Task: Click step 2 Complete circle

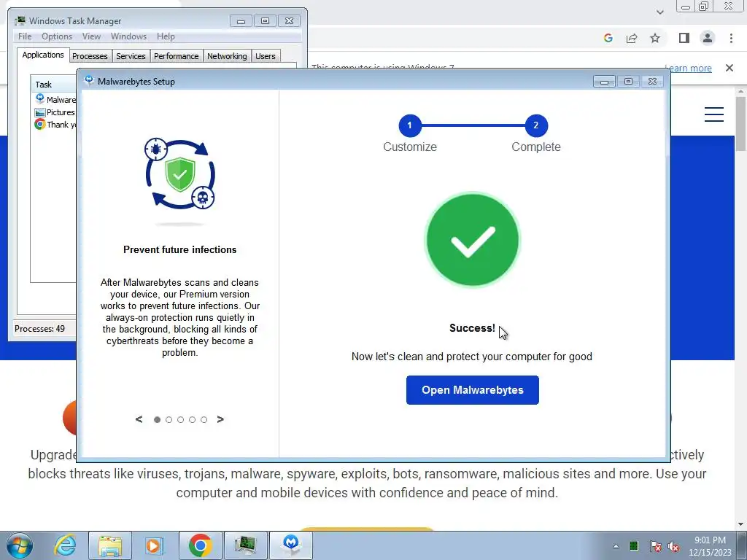Action: [536, 125]
